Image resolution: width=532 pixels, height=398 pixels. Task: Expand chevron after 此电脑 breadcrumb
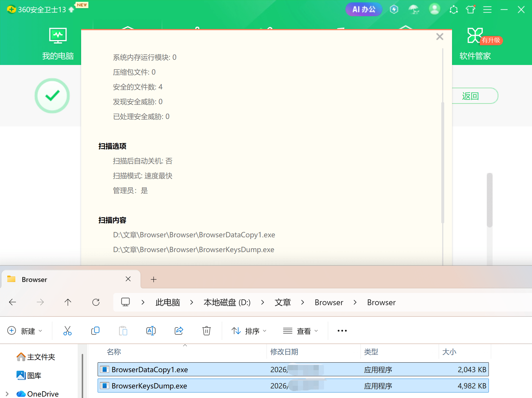tap(192, 302)
